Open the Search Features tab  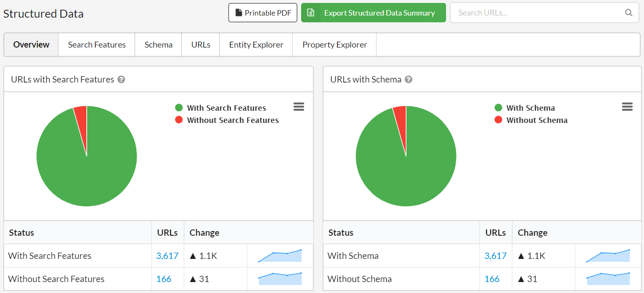pyautogui.click(x=96, y=44)
